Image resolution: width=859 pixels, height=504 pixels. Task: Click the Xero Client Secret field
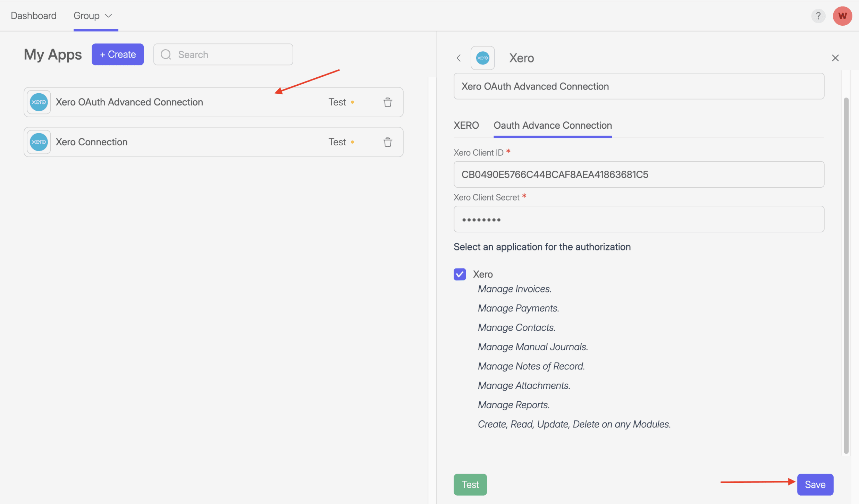click(639, 219)
